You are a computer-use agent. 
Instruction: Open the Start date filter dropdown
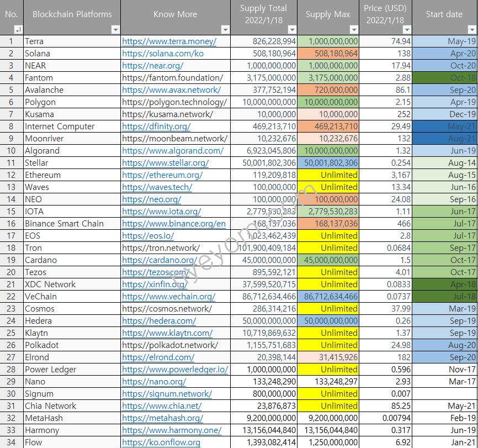click(x=471, y=30)
